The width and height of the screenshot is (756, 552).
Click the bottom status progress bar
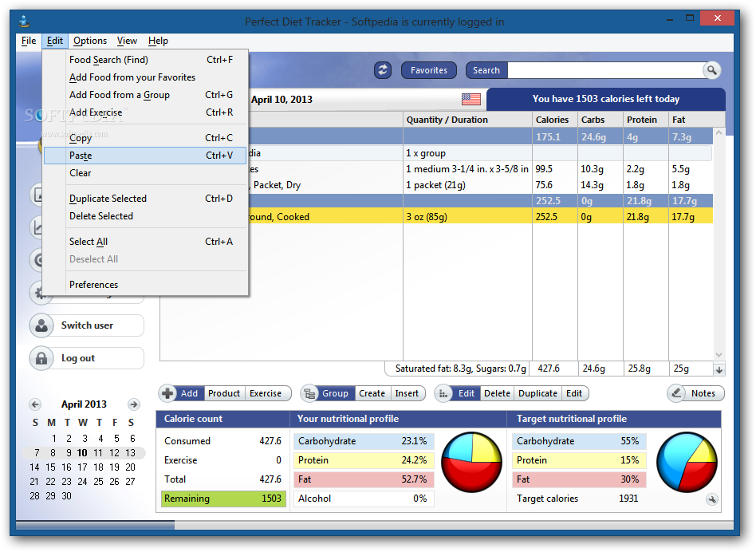(x=374, y=525)
